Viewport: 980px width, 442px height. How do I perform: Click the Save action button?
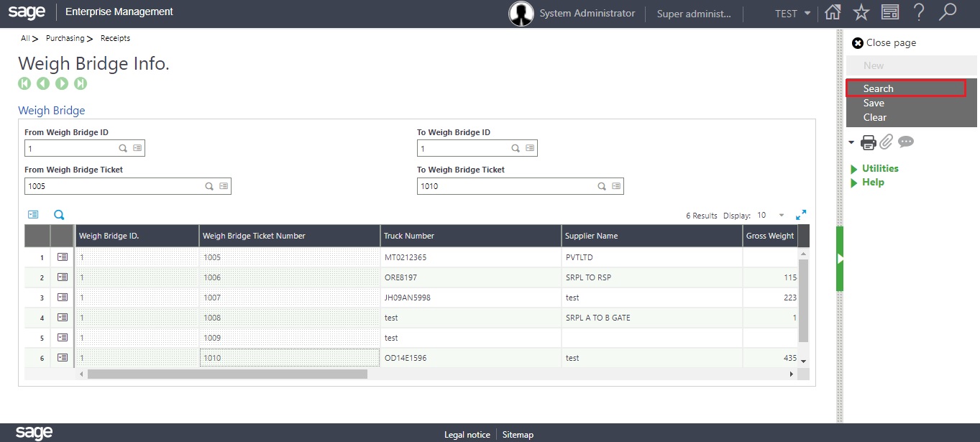coord(873,103)
